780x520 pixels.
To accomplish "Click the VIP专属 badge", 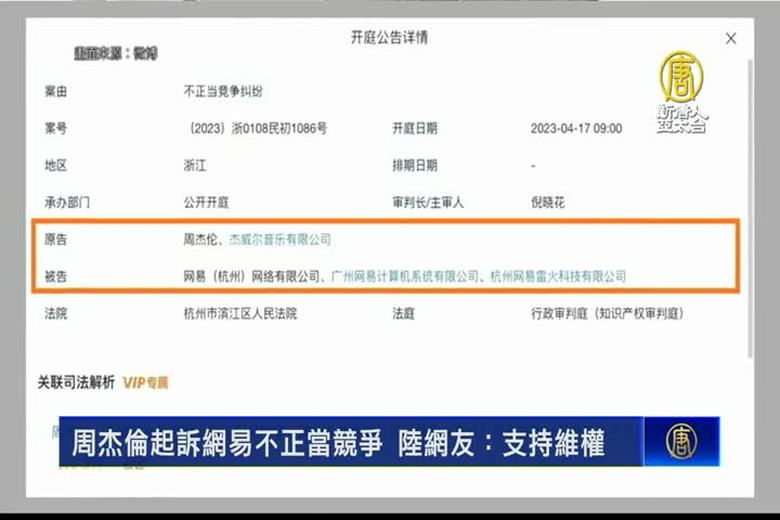I will (146, 382).
